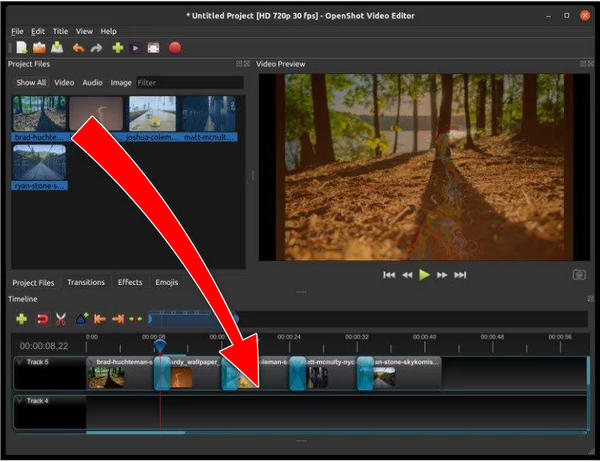Filter project files by Audio
600x462 pixels.
coord(92,83)
